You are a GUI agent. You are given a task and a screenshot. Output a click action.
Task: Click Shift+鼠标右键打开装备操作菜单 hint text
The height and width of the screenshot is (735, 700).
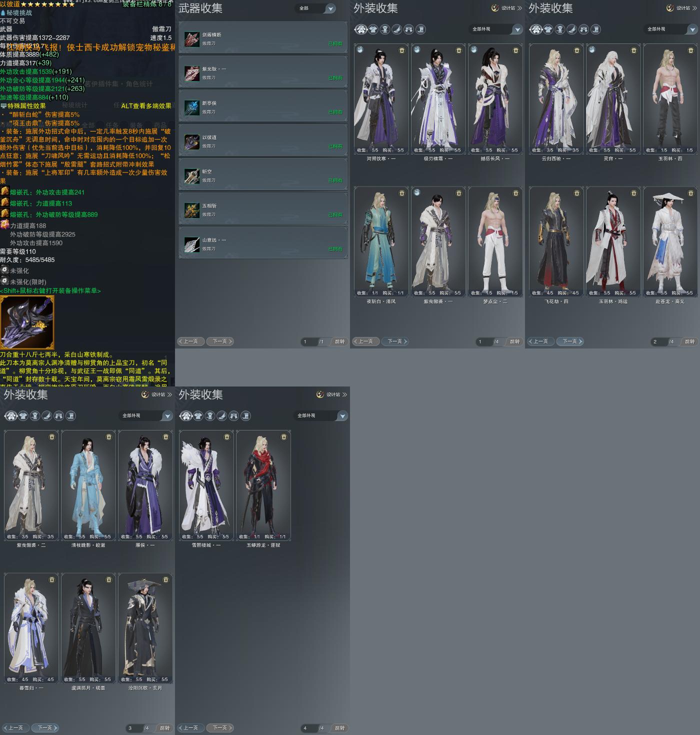click(x=50, y=290)
